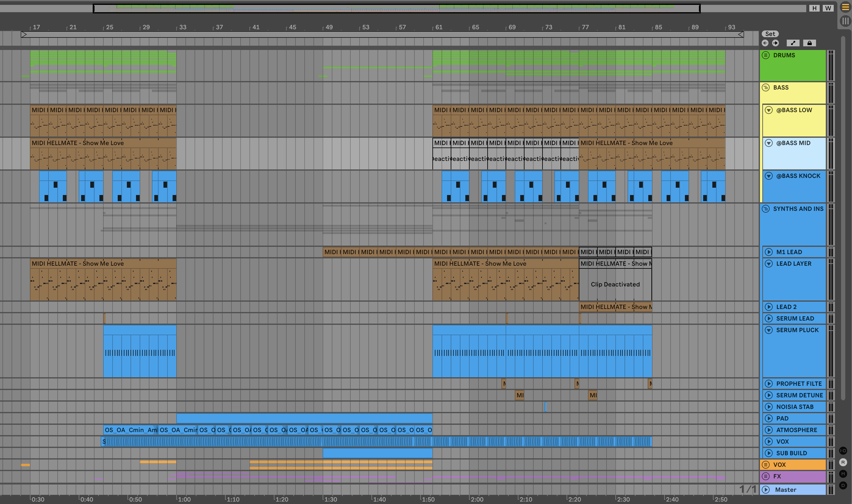
Task: Click the H optimize height button
Action: tap(814, 8)
